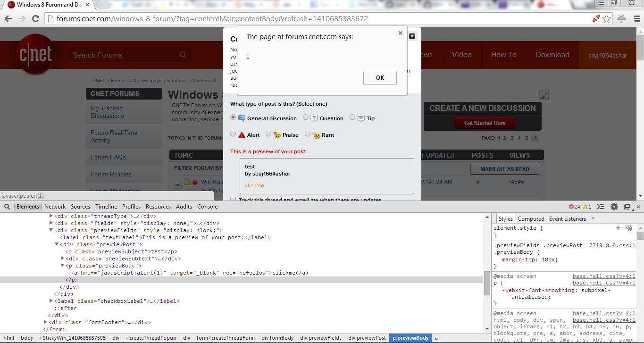Collapse p class previewBody node

tap(62, 266)
